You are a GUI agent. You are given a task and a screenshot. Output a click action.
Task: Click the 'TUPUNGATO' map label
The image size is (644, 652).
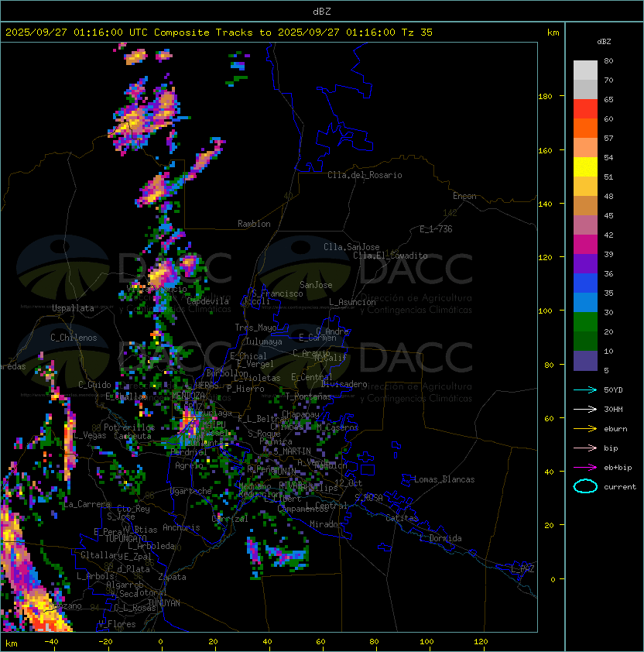pyautogui.click(x=126, y=538)
